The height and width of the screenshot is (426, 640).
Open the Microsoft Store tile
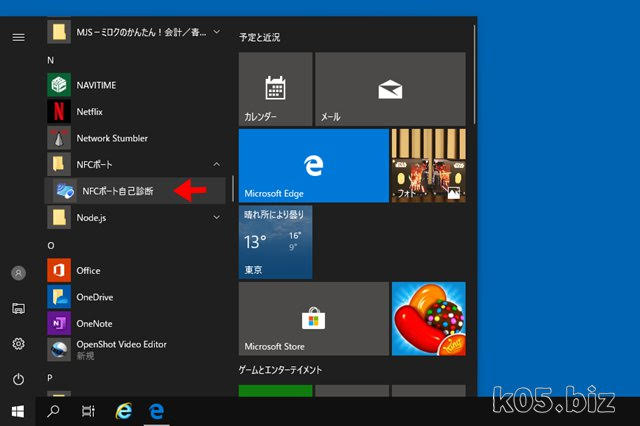pos(313,319)
